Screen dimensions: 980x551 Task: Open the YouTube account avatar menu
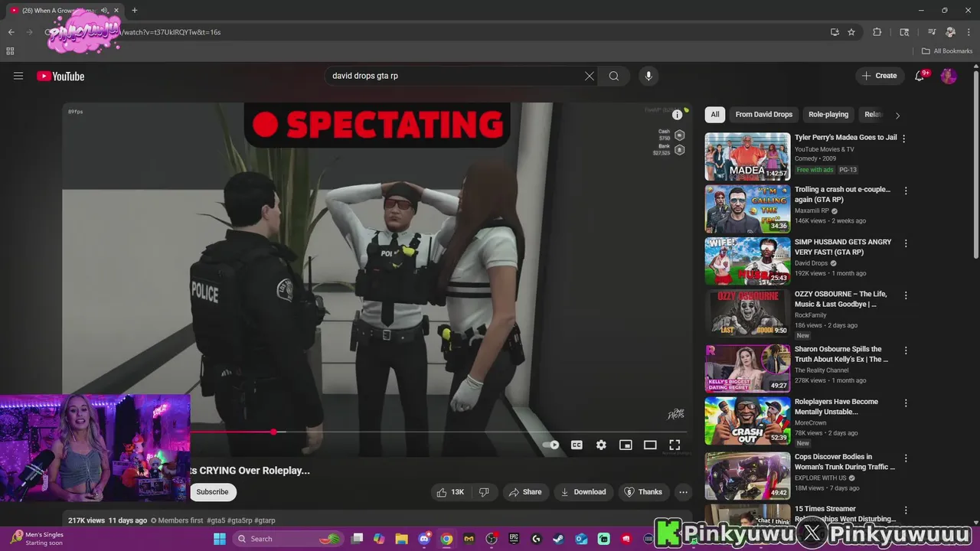pyautogui.click(x=949, y=76)
